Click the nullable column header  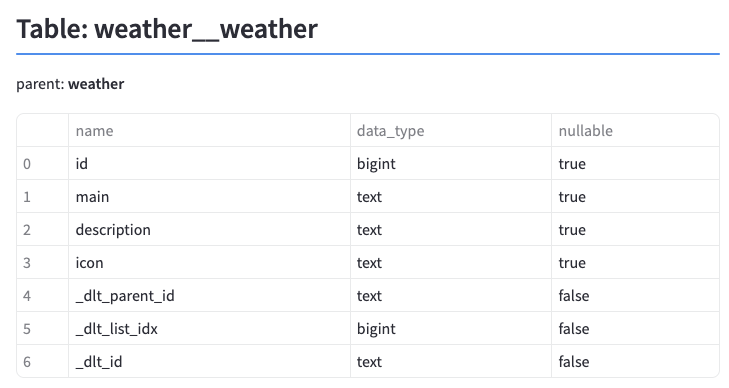tap(635, 131)
